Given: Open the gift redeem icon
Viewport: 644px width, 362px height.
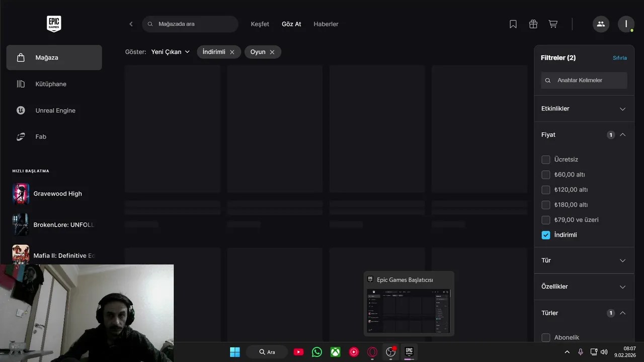Looking at the screenshot, I should 533,24.
